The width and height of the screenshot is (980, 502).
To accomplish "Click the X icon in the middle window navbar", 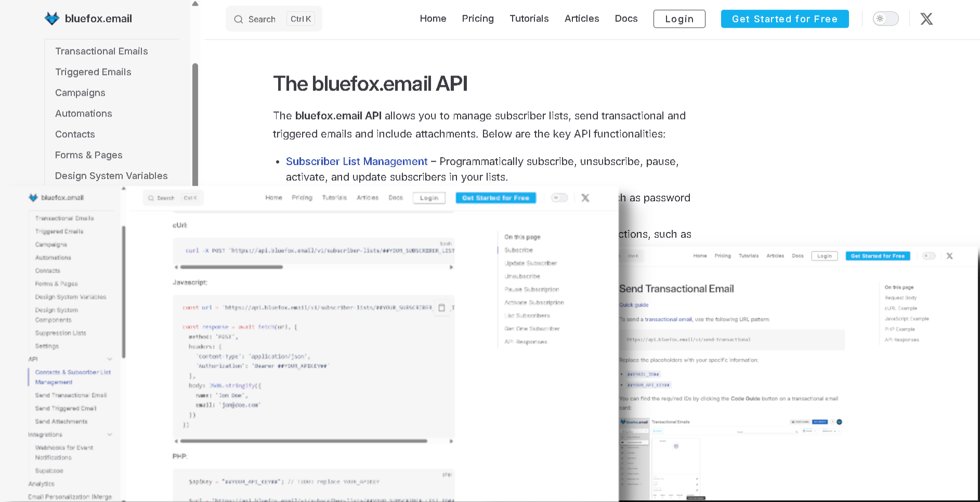I will tap(585, 198).
